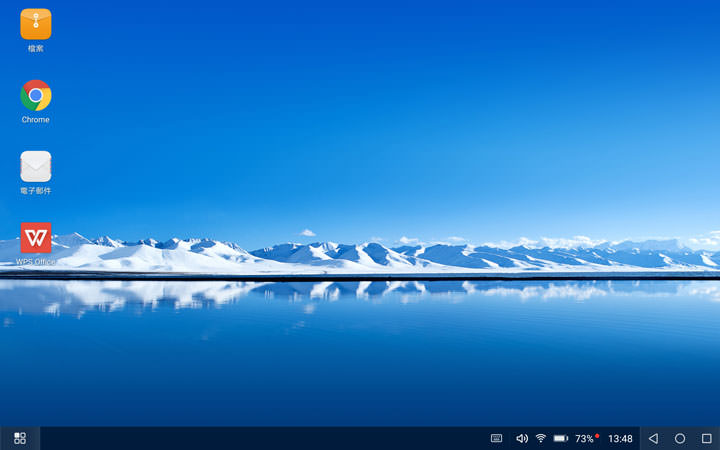This screenshot has height=450, width=720.
Task: Click the "Chrome" label under the icon
Action: 36,120
